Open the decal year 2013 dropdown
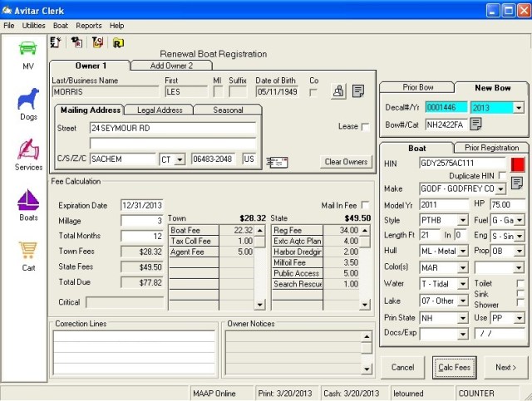 click(518, 107)
